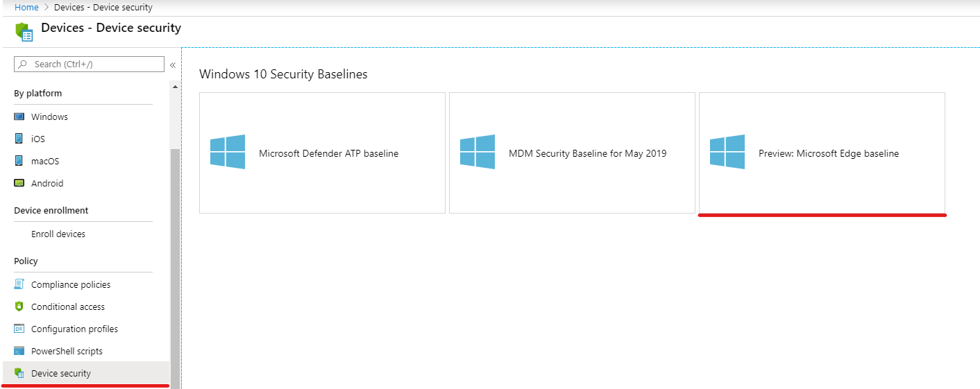Click the Configuration profiles icon

point(19,329)
